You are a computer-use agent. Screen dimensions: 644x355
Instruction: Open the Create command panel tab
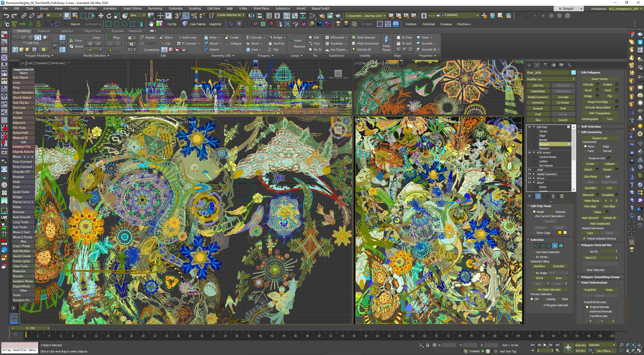[529, 65]
